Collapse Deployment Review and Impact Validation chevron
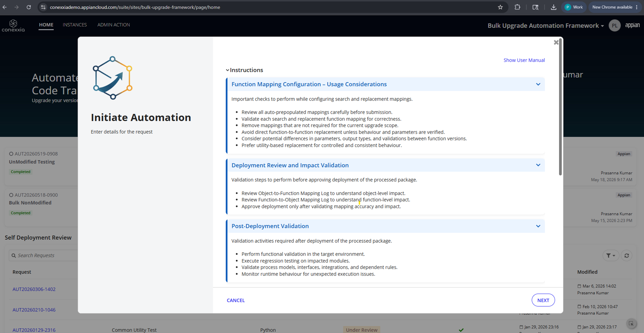Image resolution: width=644 pixels, height=333 pixels. click(538, 165)
